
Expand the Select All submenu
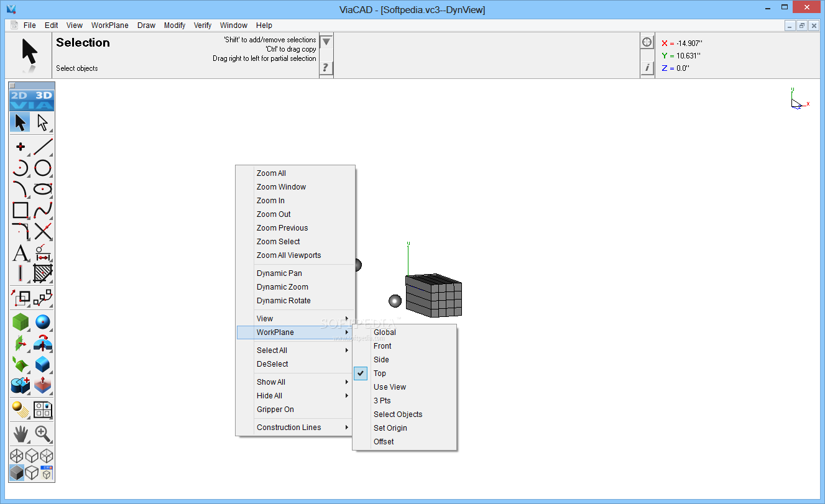295,351
